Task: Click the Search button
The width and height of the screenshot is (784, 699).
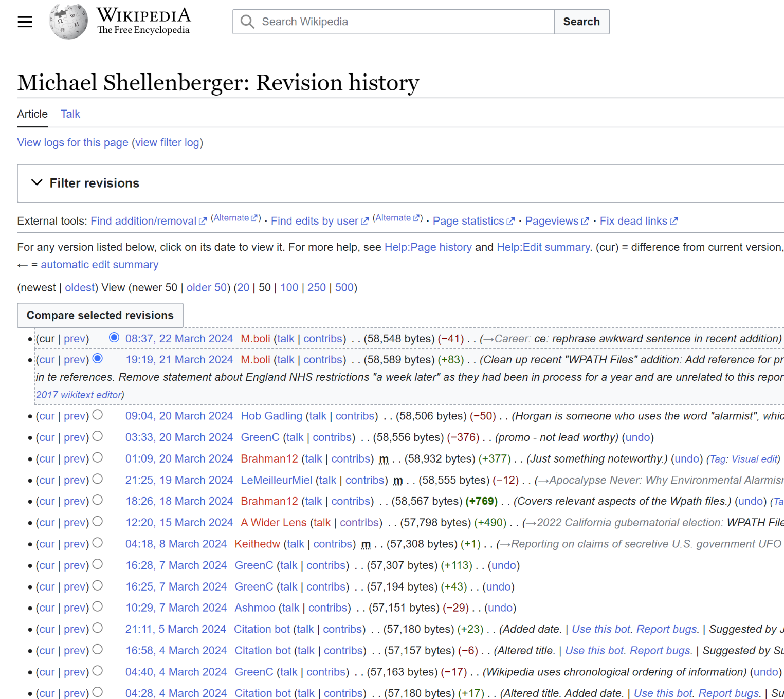Action: click(x=581, y=22)
